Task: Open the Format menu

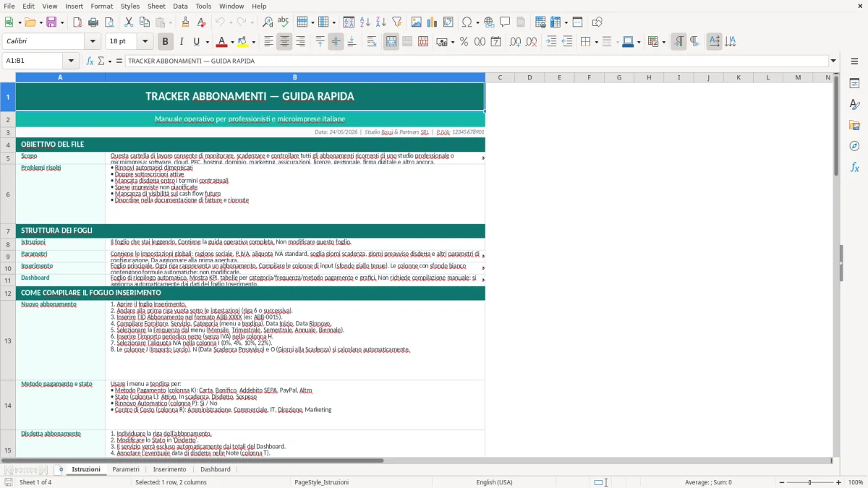Action: pyautogui.click(x=101, y=6)
